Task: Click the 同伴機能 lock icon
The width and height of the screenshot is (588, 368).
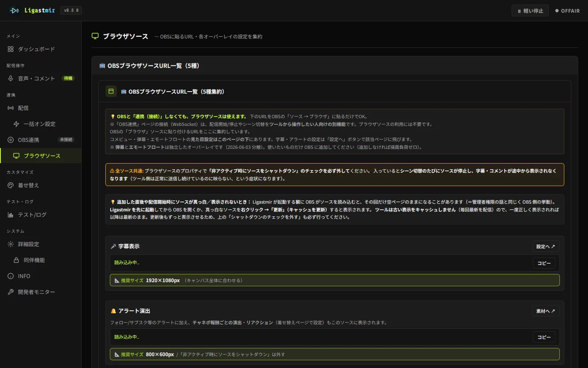Action: tap(16, 260)
